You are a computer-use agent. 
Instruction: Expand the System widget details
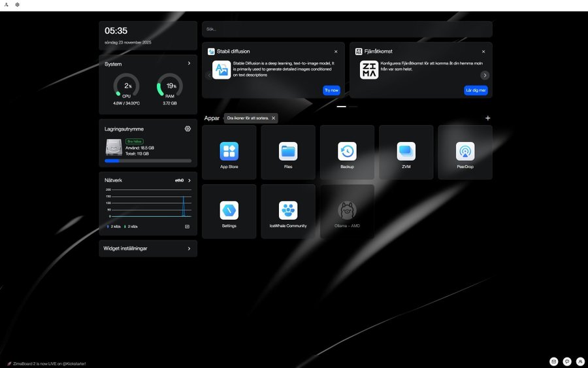pyautogui.click(x=189, y=63)
